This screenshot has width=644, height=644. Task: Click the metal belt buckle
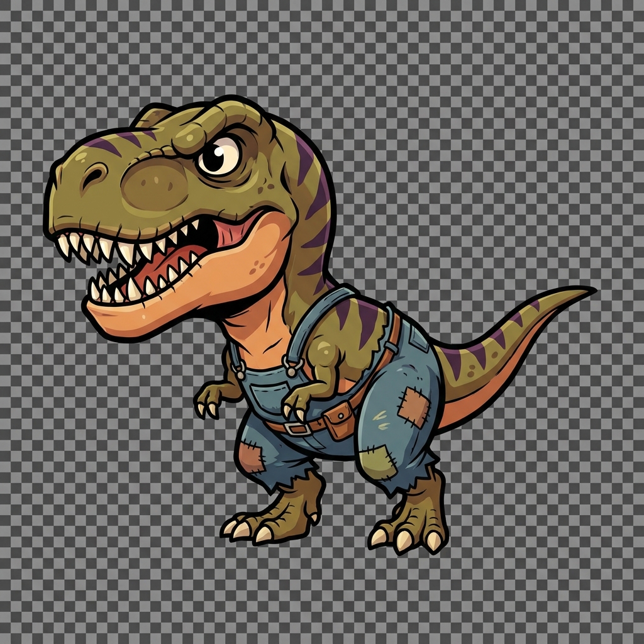click(296, 429)
